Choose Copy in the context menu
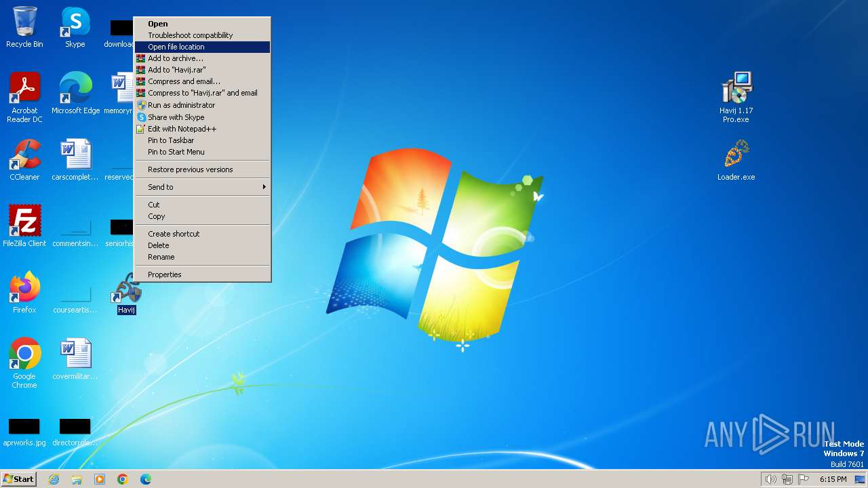 (x=203, y=216)
